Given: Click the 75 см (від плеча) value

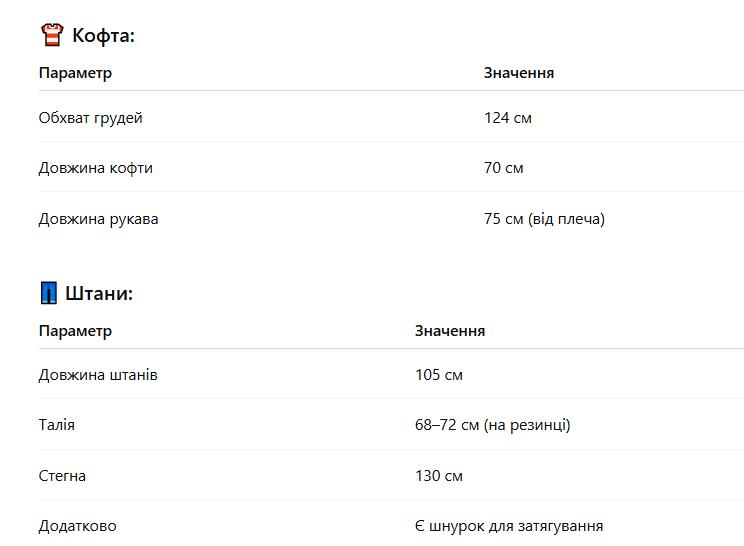Looking at the screenshot, I should (x=544, y=219).
